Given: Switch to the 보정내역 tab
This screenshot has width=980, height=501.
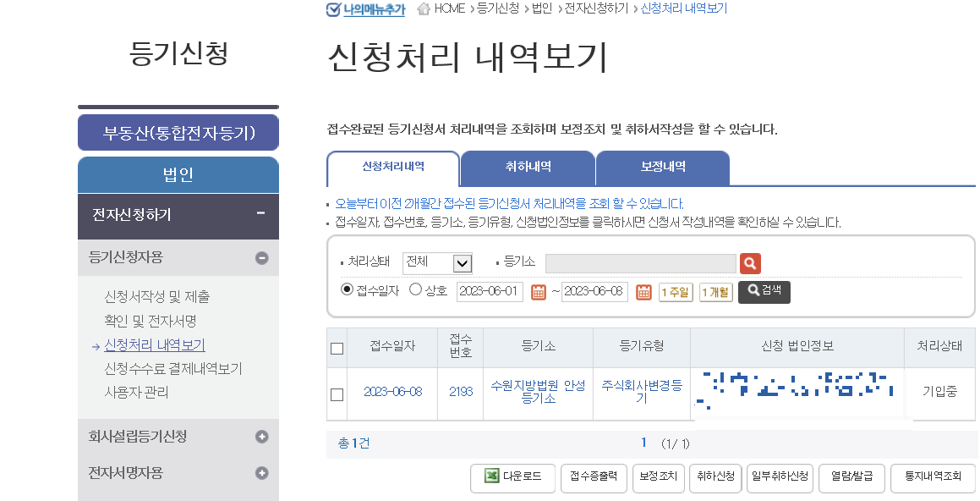Looking at the screenshot, I should point(663,168).
